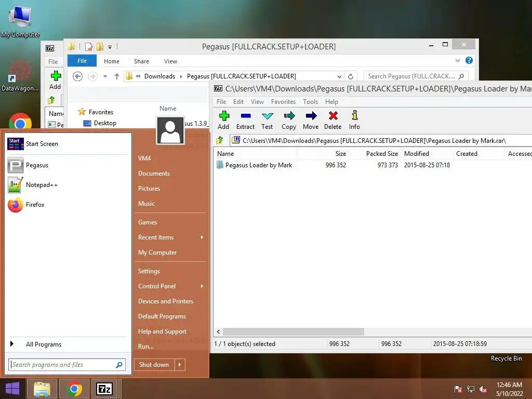Expand Explorer ribbon chevron
The image size is (532, 399).
coord(457,60)
